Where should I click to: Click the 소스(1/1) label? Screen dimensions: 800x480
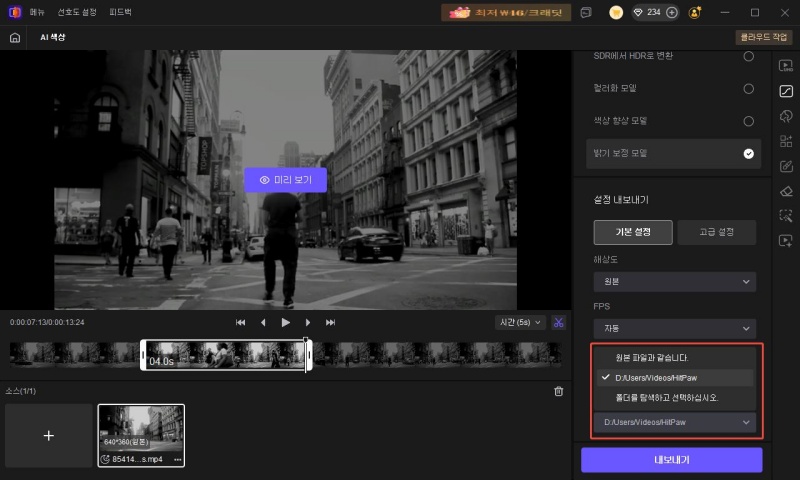coord(20,391)
